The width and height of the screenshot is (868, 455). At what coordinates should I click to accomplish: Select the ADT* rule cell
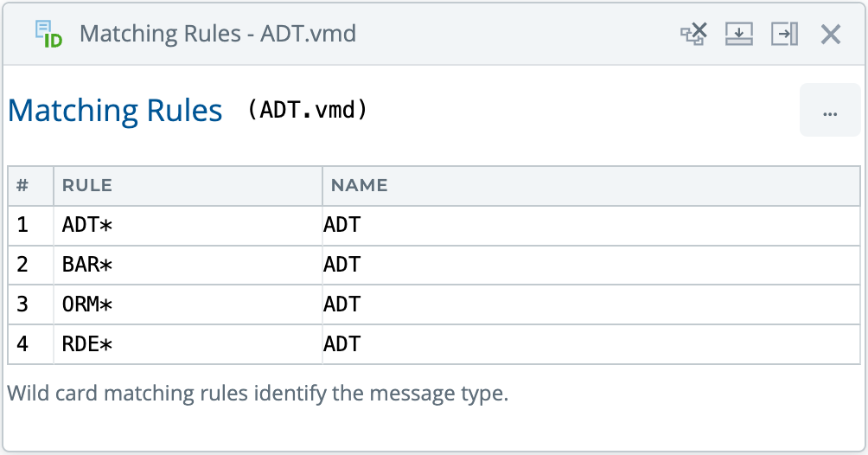88,225
